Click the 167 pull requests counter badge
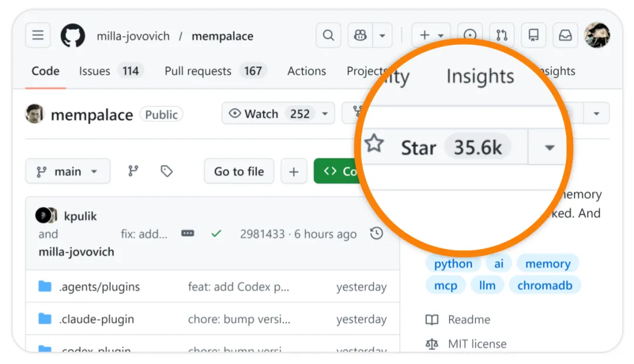This screenshot has width=634, height=364. (253, 71)
